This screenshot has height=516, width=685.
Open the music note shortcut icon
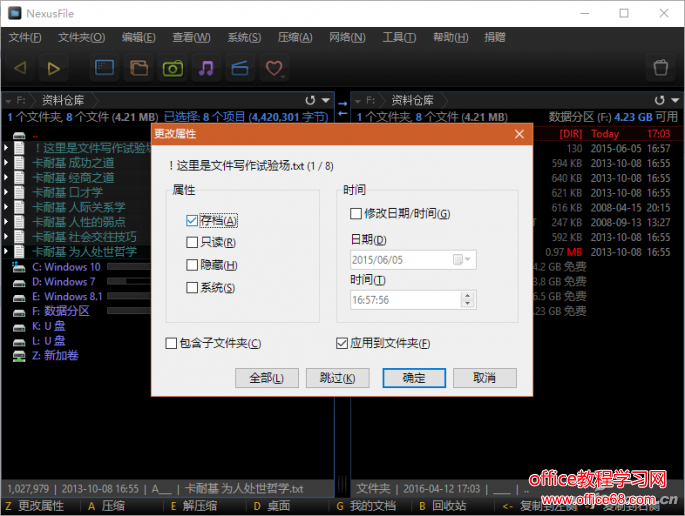coord(206,68)
